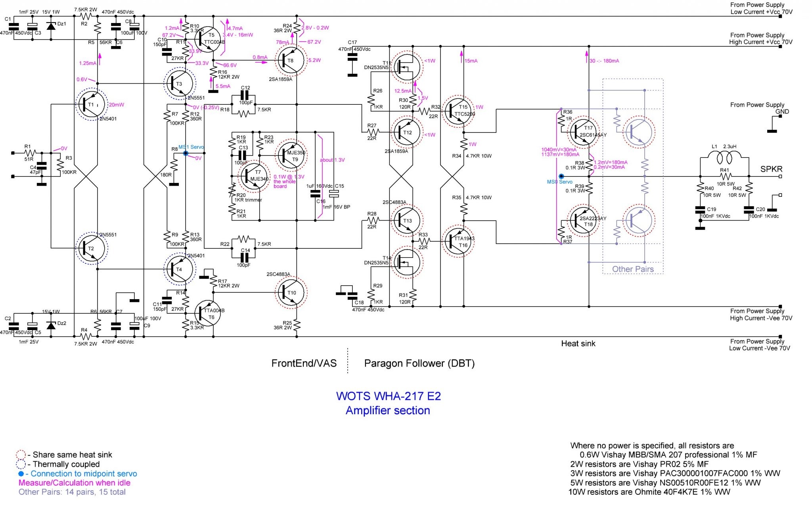Select the Dz2 zener diode symbol
812x511 pixels.
click(x=51, y=325)
